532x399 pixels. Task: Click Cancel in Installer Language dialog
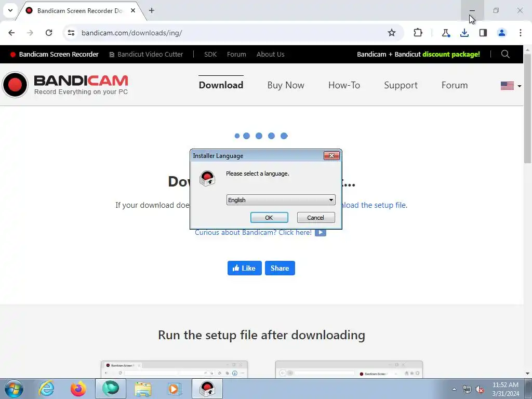(x=315, y=218)
